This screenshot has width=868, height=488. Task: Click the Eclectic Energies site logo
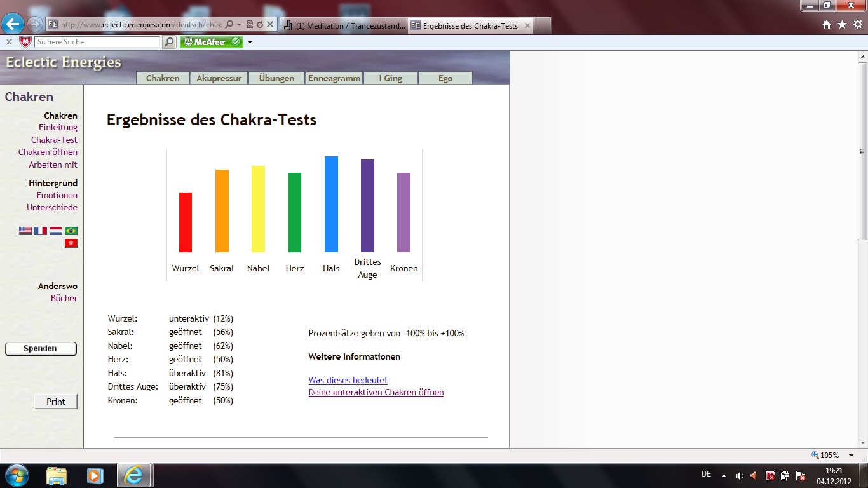click(x=63, y=62)
